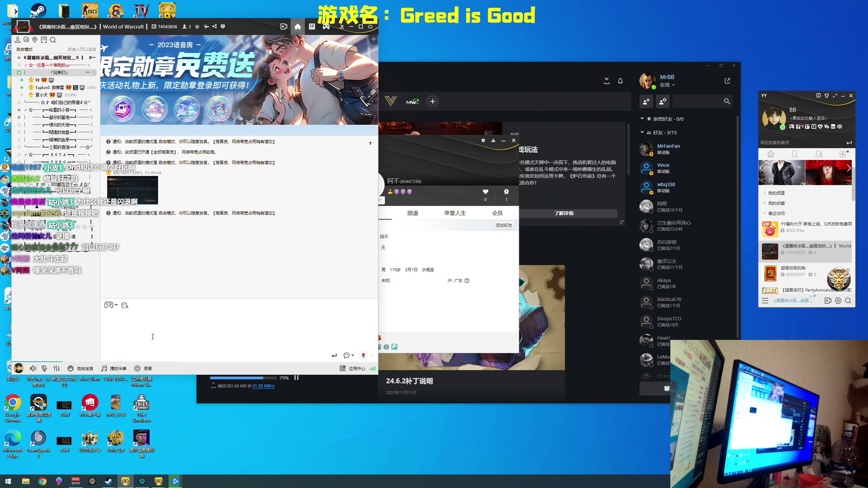Screen dimensions: 868x488
Task: Open the emoji text style icon in chat input
Action: point(125,305)
